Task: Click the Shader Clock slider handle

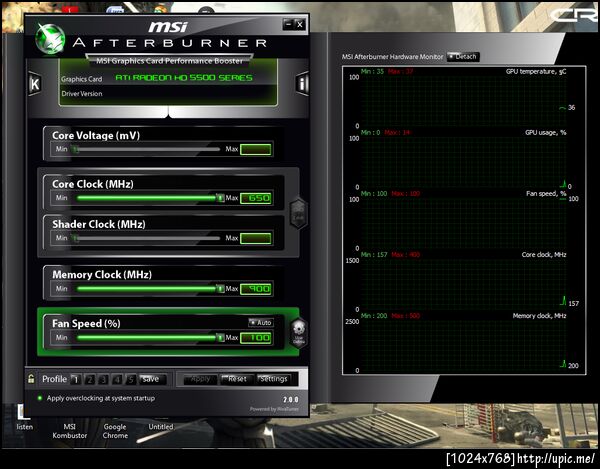Action: pos(75,238)
